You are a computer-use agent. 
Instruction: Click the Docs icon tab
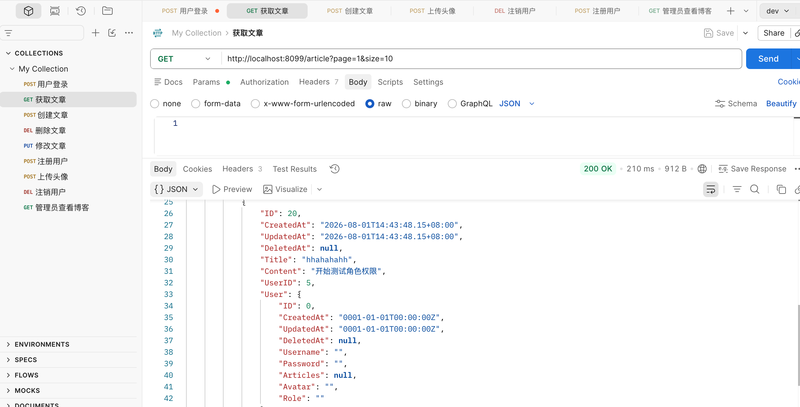(168, 82)
